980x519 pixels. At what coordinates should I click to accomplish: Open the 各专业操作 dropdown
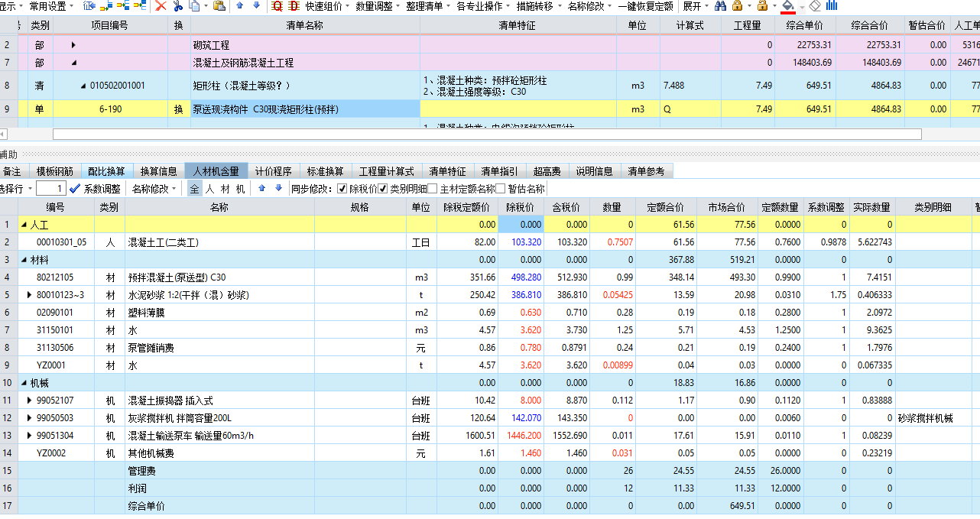(483, 6)
